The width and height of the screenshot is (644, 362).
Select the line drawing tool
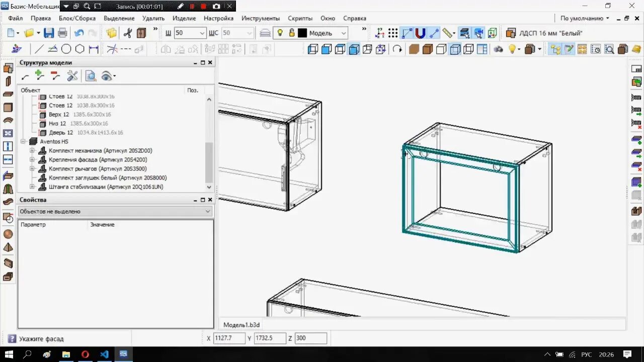tap(38, 49)
